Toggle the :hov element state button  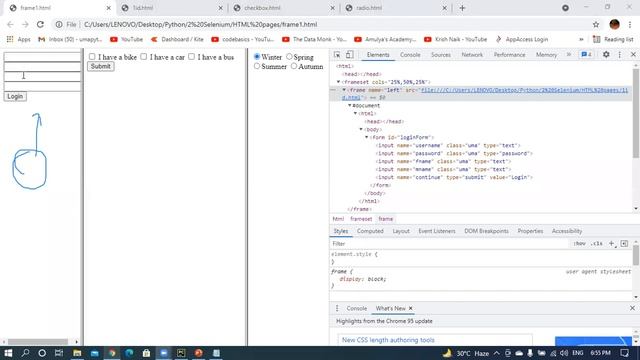[579, 243]
